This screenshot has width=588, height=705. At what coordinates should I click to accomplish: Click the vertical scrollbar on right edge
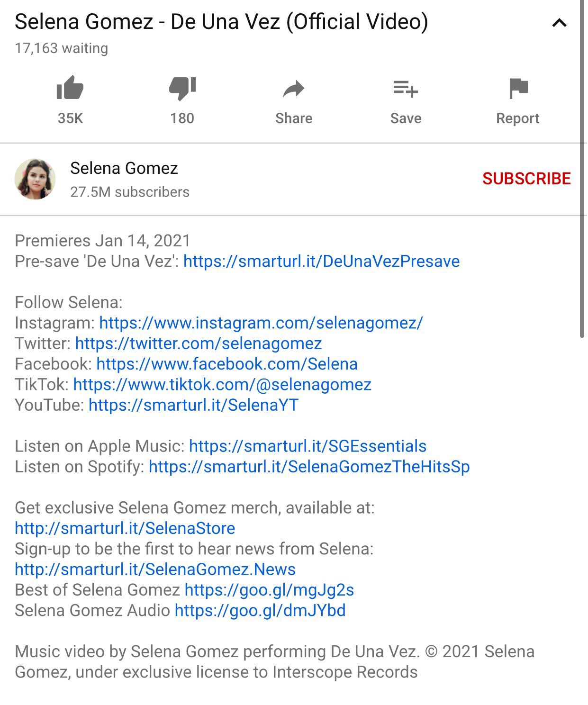582,169
